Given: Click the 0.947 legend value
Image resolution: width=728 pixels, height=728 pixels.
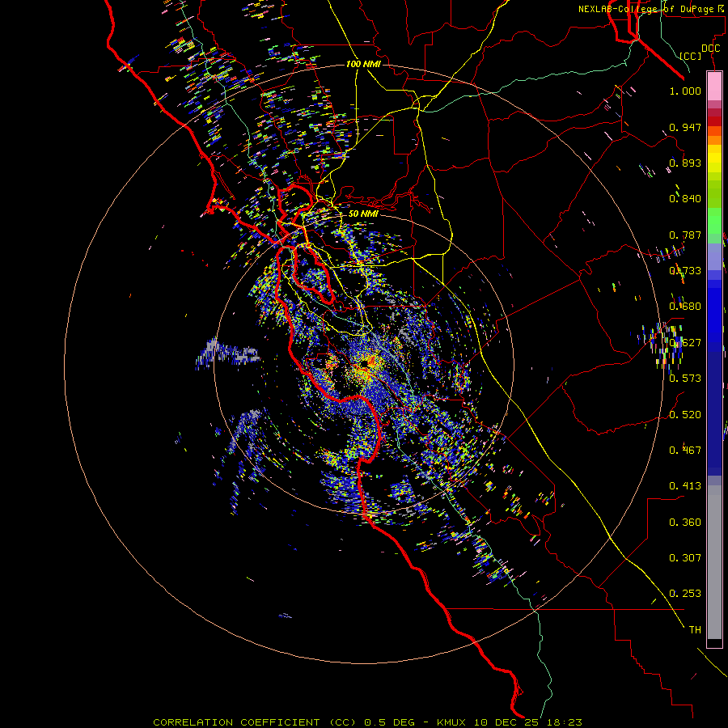Looking at the screenshot, I should pyautogui.click(x=685, y=127).
